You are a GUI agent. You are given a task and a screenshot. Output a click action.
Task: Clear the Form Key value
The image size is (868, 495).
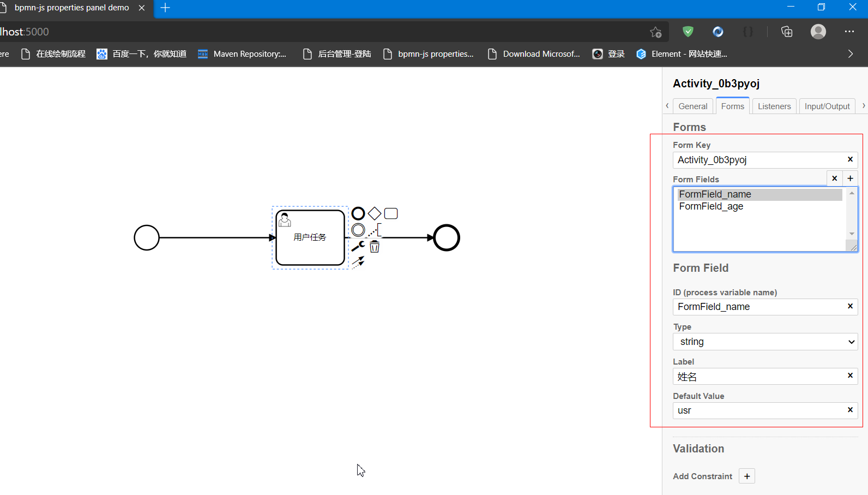pos(850,159)
